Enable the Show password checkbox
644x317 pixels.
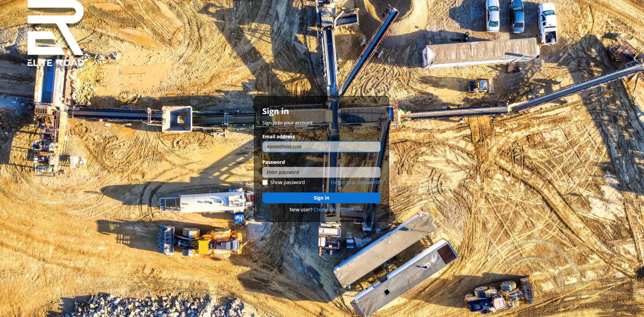click(x=265, y=182)
